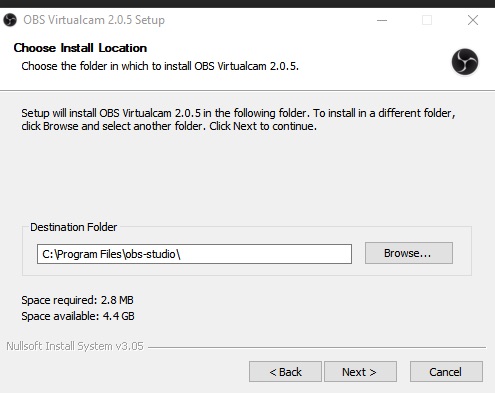The width and height of the screenshot is (495, 393).
Task: Click the 'Destination Folder' group label
Action: (x=74, y=227)
